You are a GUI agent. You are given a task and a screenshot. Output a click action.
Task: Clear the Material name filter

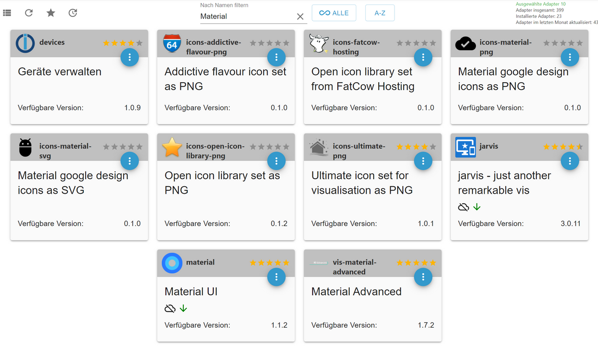[x=300, y=16]
